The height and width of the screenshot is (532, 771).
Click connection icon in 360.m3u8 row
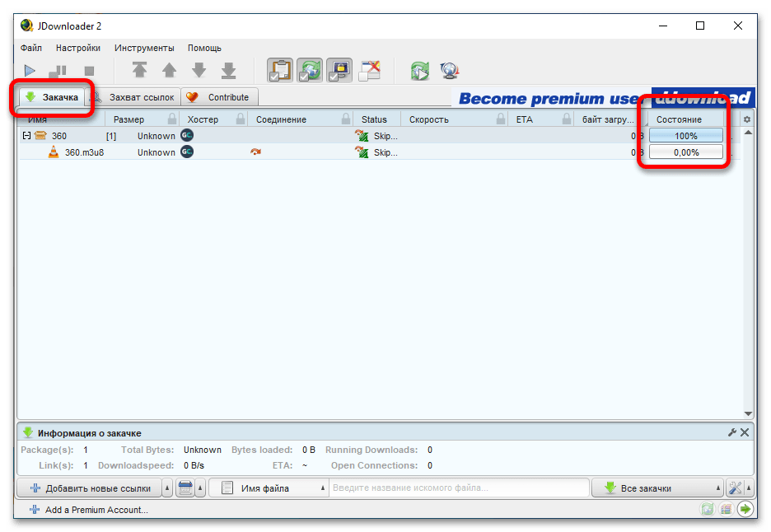pyautogui.click(x=255, y=152)
